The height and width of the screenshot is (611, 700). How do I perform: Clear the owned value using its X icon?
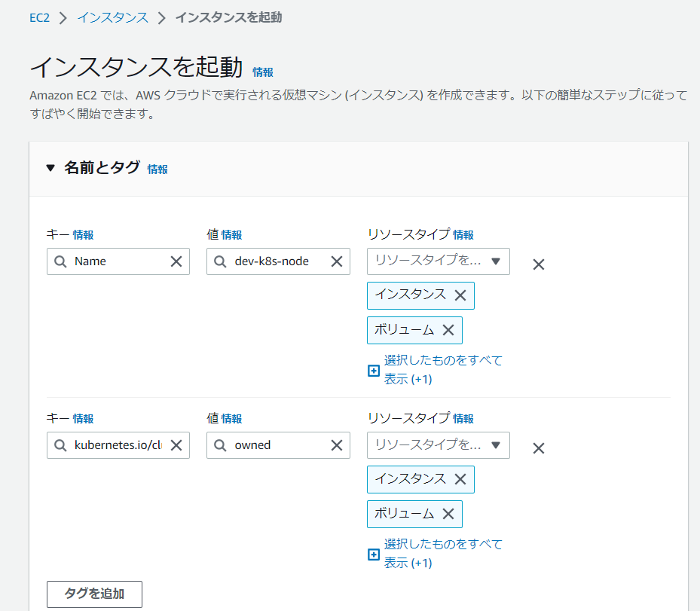coord(337,445)
